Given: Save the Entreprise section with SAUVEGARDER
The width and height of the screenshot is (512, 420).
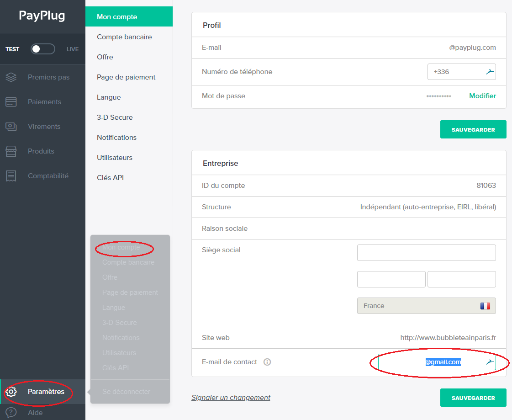Looking at the screenshot, I should point(473,398).
